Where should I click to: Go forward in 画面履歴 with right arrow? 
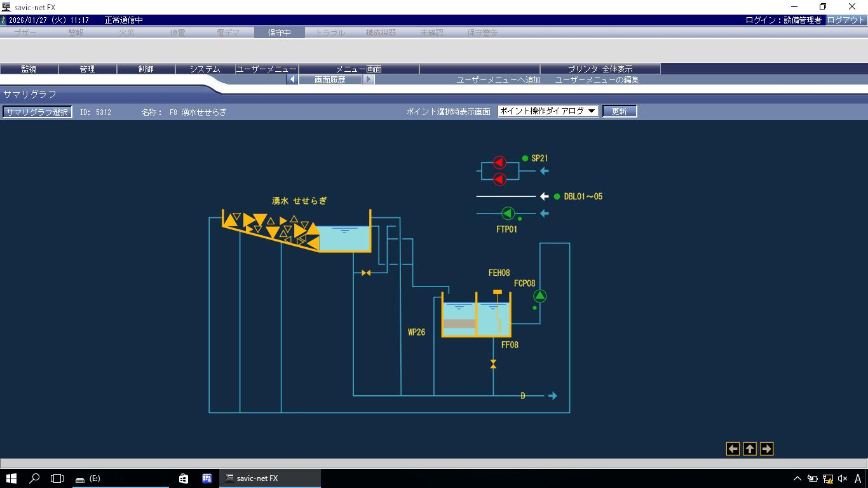tap(369, 79)
